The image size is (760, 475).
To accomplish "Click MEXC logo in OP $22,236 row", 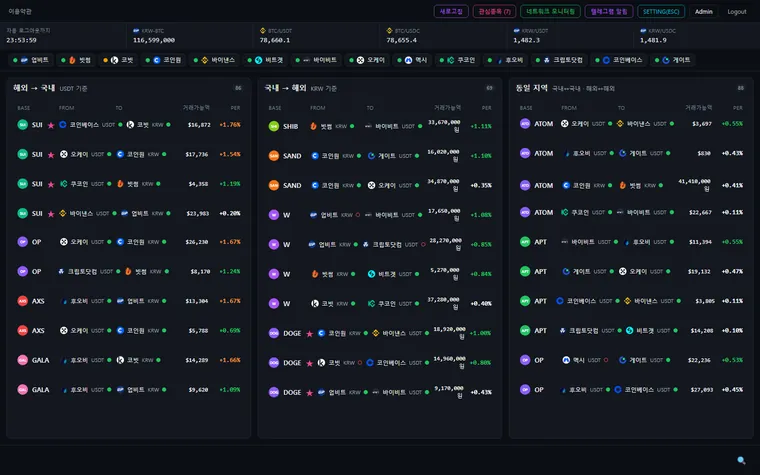I will [x=566, y=360].
